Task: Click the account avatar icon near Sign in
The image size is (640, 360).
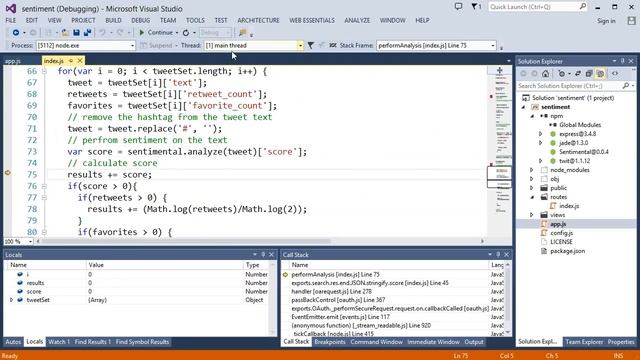Action: click(x=631, y=20)
